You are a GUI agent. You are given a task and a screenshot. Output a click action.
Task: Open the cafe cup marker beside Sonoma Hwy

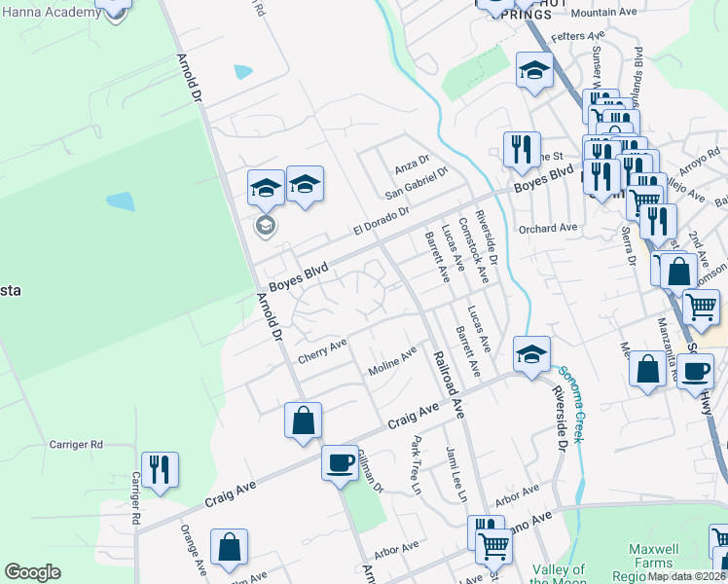point(695,373)
